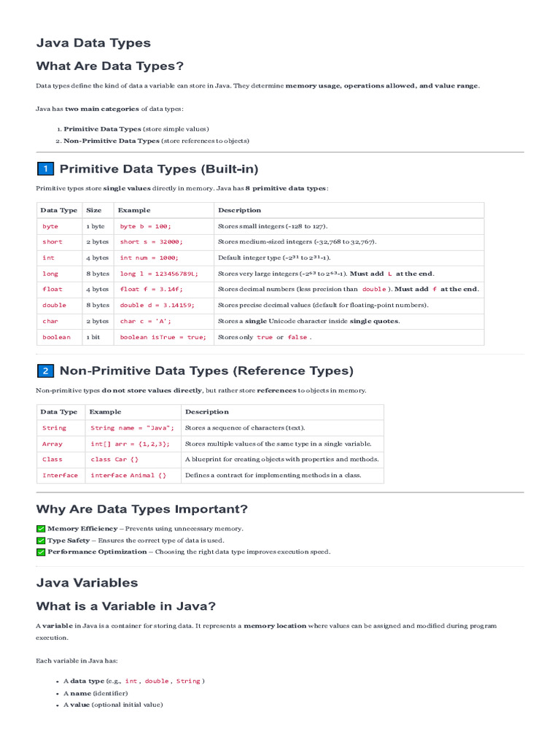Click the "double d = 3.14159;" example cell
This screenshot has height=747, width=560.
(157, 306)
